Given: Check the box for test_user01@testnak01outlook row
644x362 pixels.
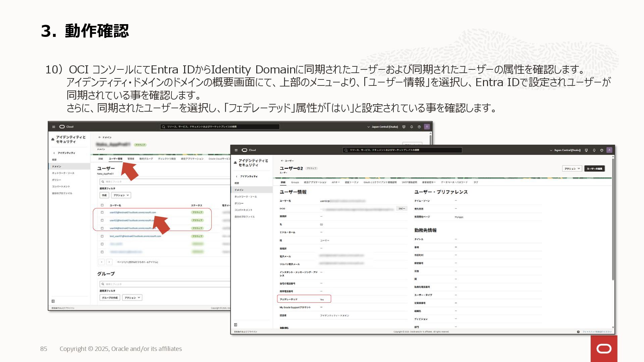Looking at the screenshot, I should click(x=102, y=236).
